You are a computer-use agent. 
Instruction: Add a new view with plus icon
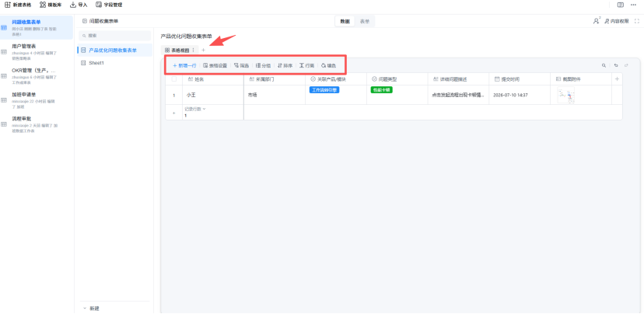point(203,50)
